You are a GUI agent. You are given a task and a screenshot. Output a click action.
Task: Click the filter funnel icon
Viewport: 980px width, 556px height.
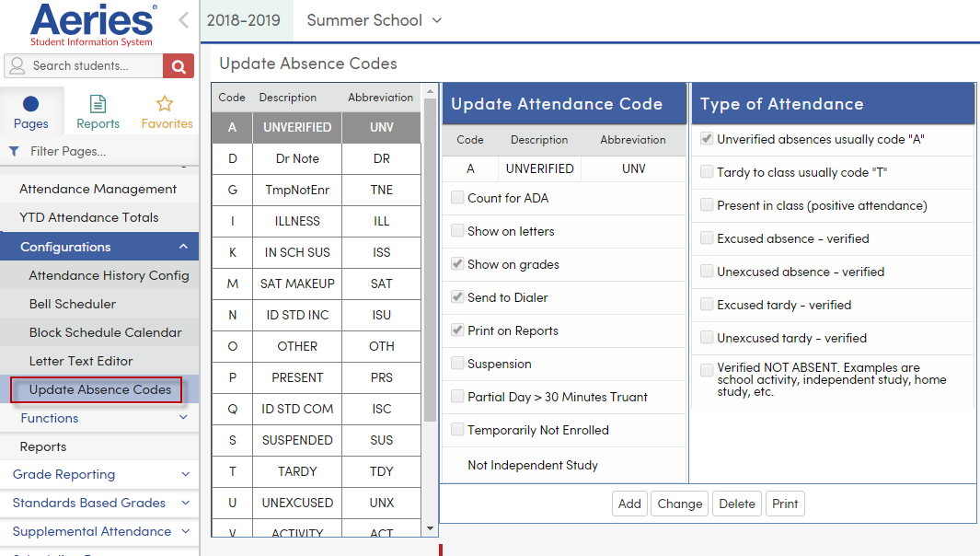click(14, 151)
